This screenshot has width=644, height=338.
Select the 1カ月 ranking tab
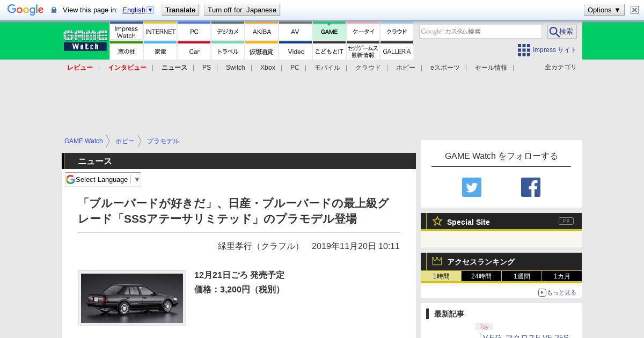(562, 276)
